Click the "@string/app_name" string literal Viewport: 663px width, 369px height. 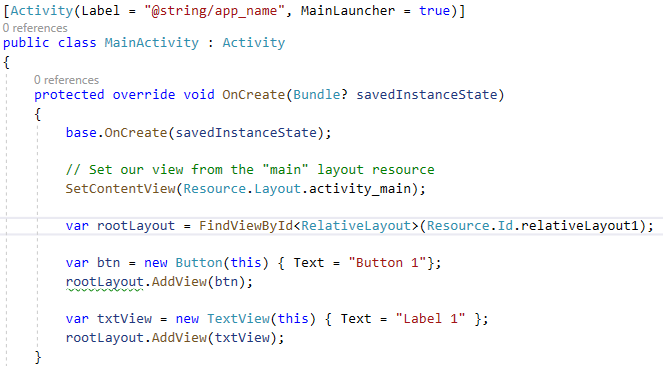tap(214, 11)
